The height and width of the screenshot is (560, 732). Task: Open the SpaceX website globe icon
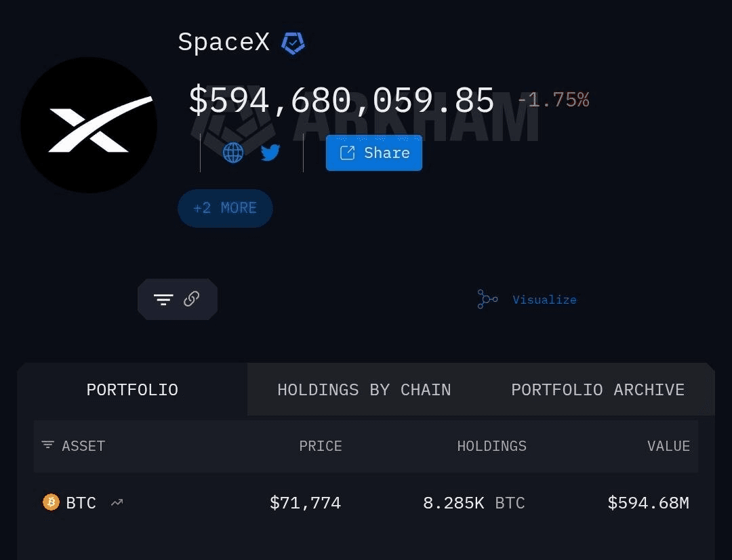233,153
